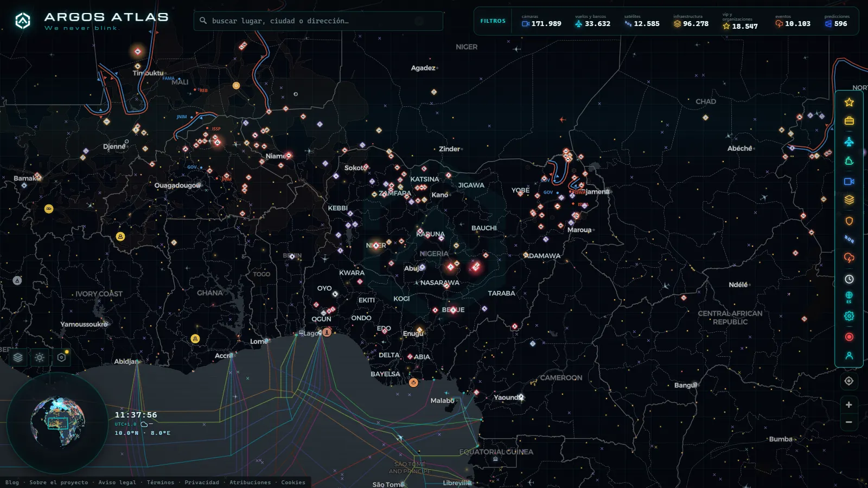This screenshot has width=868, height=488.
Task: Open the Privacidad footer link
Action: pyautogui.click(x=202, y=482)
